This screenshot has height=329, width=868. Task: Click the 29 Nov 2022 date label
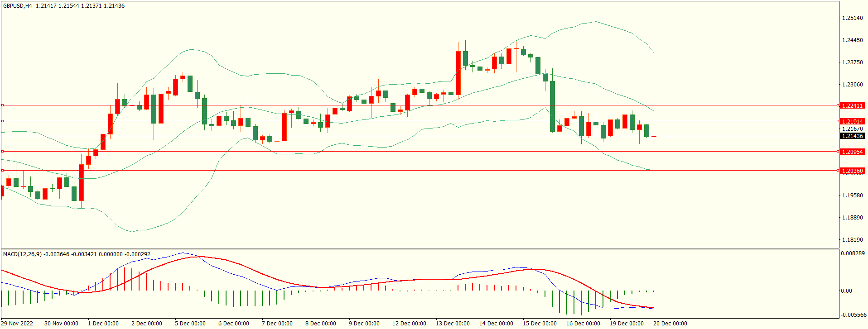18,323
